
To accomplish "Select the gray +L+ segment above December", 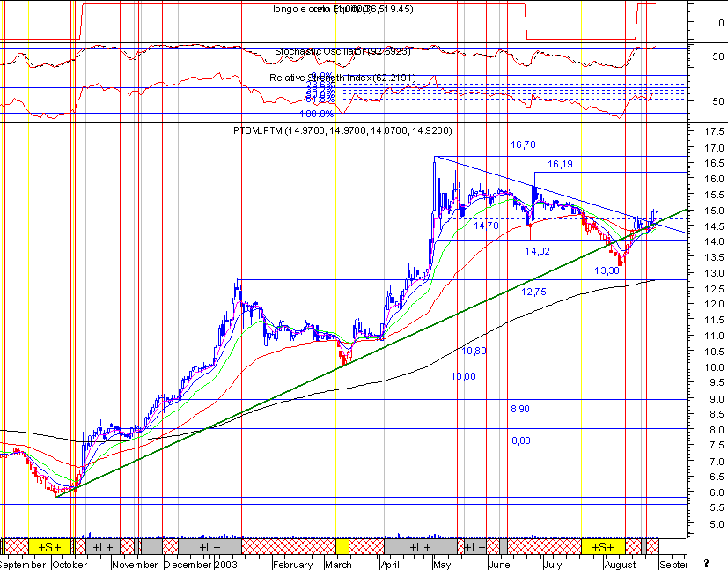I will [x=210, y=547].
